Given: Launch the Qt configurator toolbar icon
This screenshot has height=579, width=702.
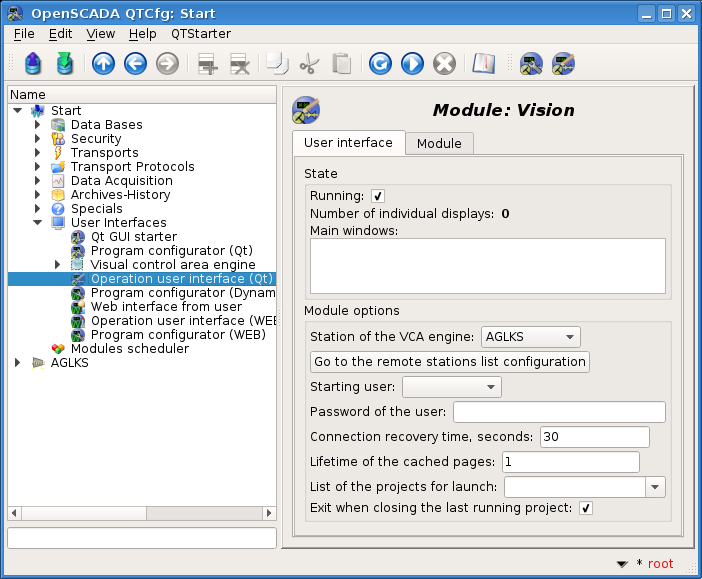Looking at the screenshot, I should coord(531,64).
